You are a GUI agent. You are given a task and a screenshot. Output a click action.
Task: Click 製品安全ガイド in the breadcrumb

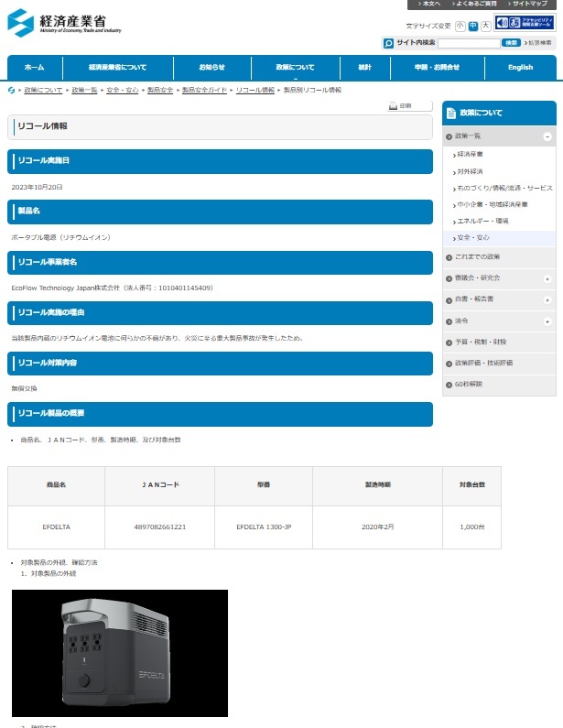pyautogui.click(x=205, y=90)
